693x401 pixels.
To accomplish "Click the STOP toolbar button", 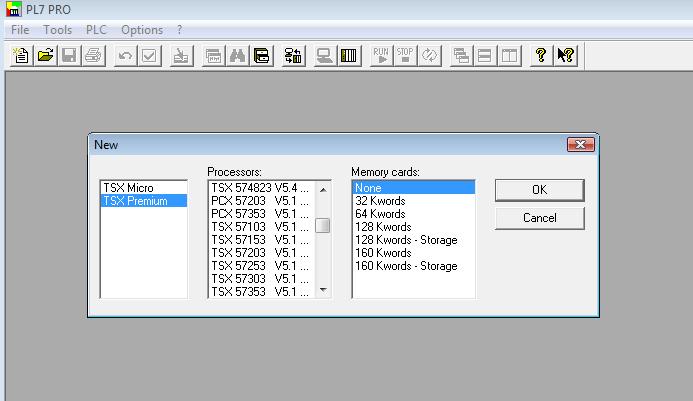I will (x=405, y=56).
